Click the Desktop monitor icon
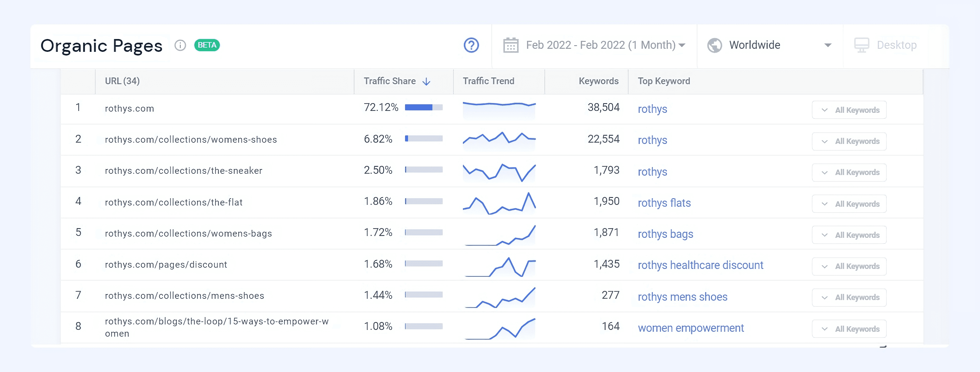 point(861,45)
